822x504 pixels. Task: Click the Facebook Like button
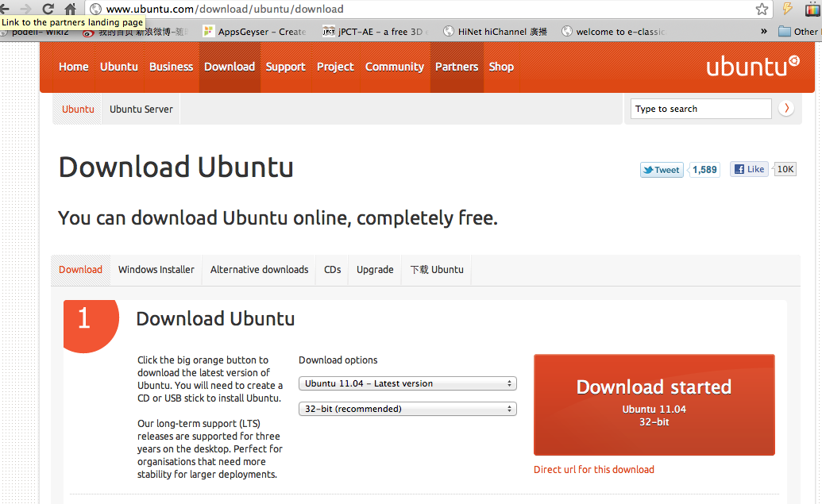(x=749, y=169)
